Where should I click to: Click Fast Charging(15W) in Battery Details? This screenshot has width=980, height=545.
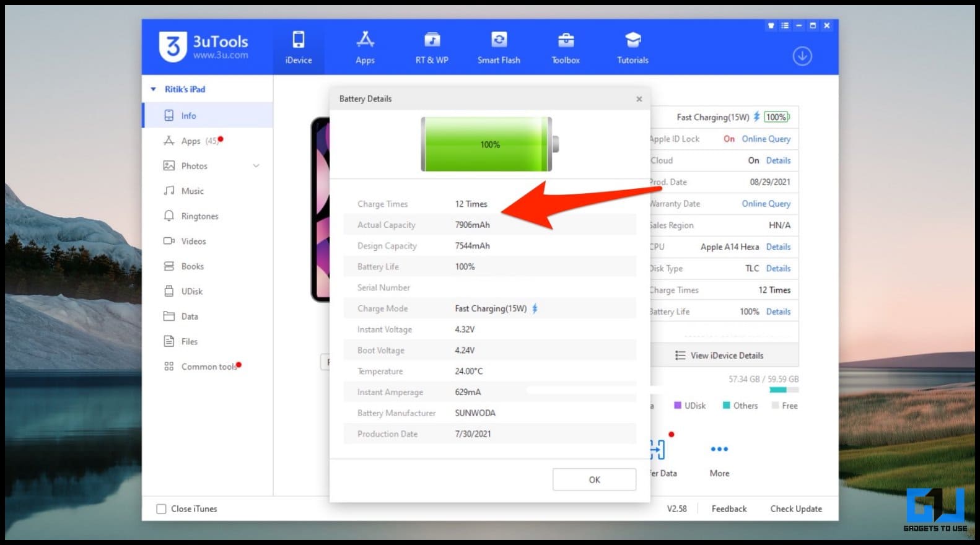click(491, 308)
